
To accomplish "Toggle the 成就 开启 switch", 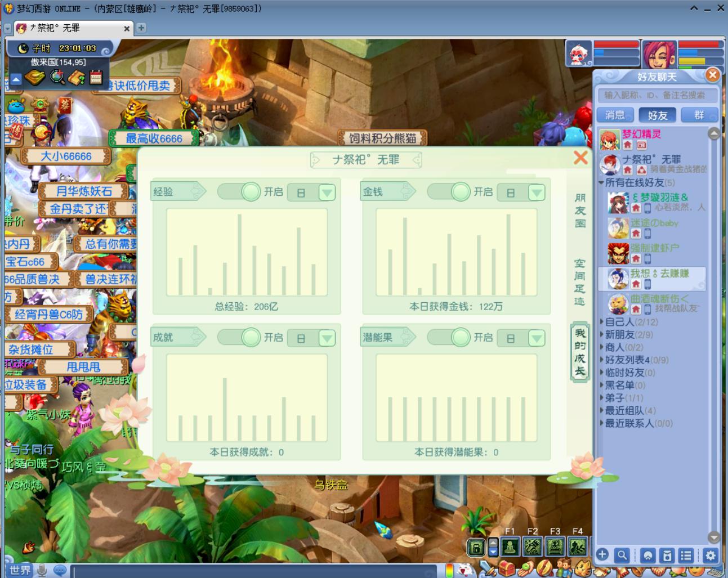I will [x=239, y=337].
